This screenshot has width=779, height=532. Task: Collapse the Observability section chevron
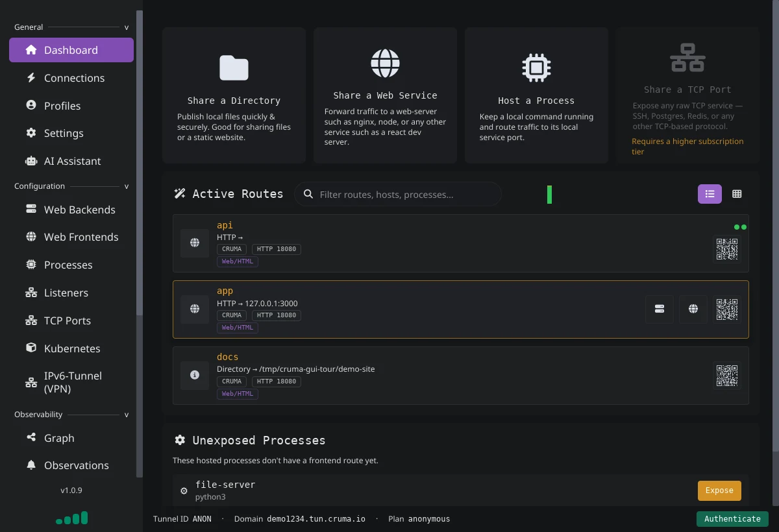tap(127, 415)
